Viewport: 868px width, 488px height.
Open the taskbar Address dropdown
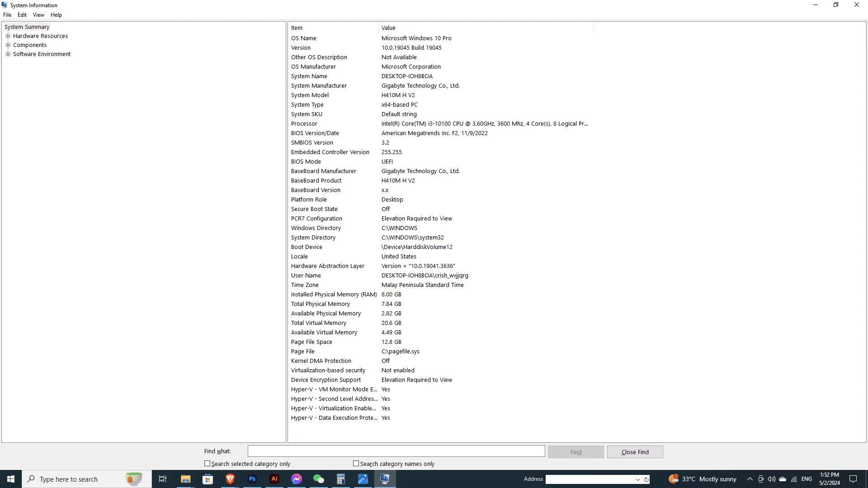coord(637,479)
